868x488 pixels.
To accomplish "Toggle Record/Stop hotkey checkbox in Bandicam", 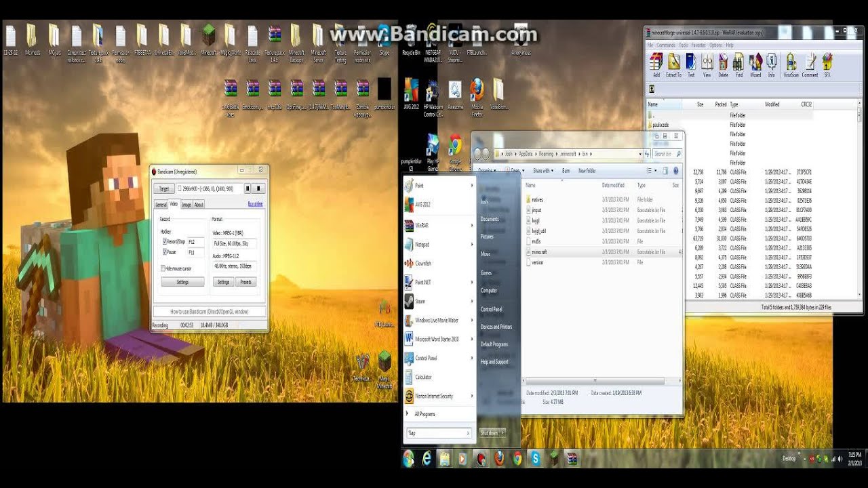I will 165,241.
